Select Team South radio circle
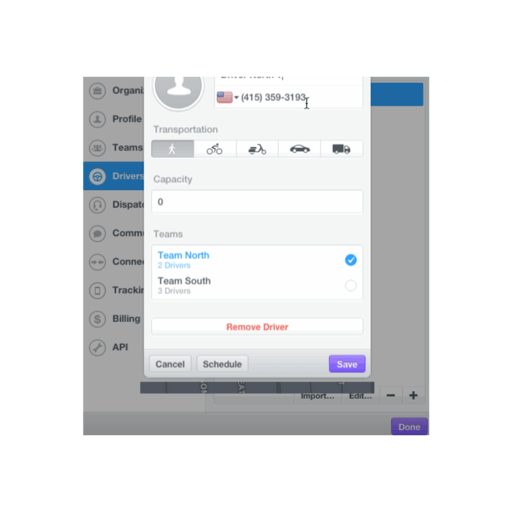Viewport: 512px width, 512px height. 351,285
